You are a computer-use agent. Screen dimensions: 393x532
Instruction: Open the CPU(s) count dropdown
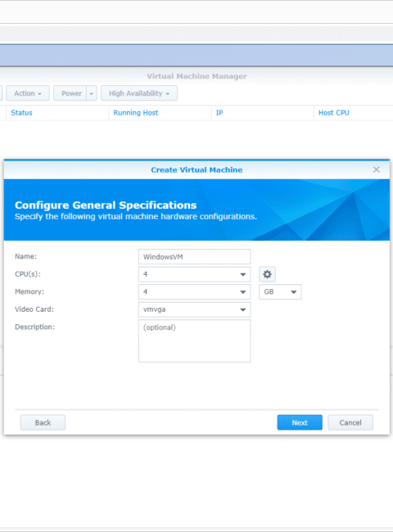[195, 274]
